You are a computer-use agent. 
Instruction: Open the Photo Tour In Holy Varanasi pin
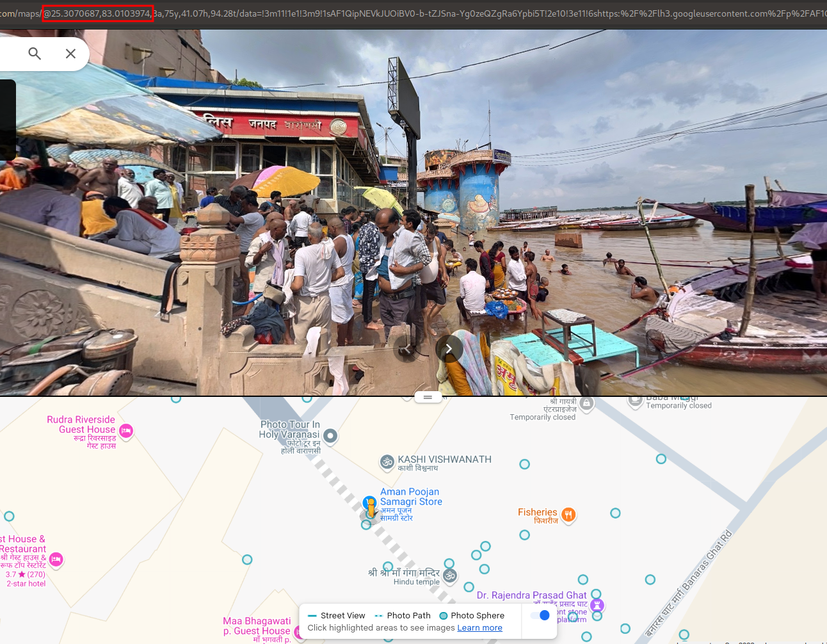click(x=330, y=436)
